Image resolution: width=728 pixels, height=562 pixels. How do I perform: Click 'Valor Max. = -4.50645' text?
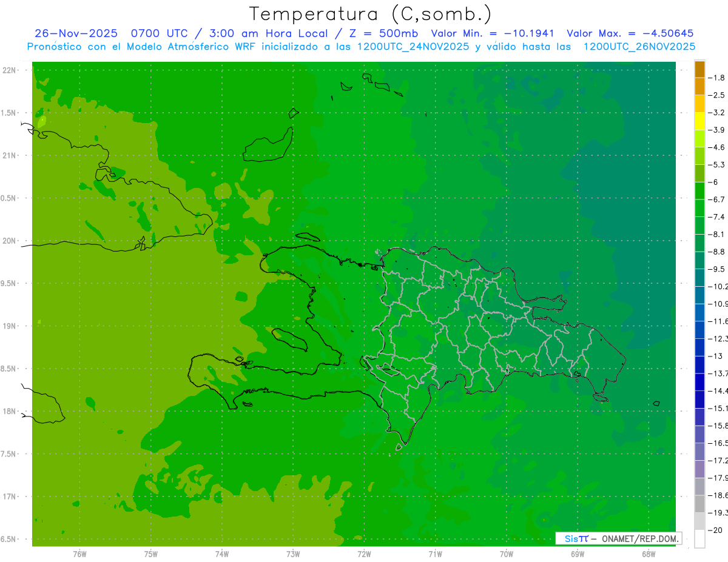(x=630, y=33)
